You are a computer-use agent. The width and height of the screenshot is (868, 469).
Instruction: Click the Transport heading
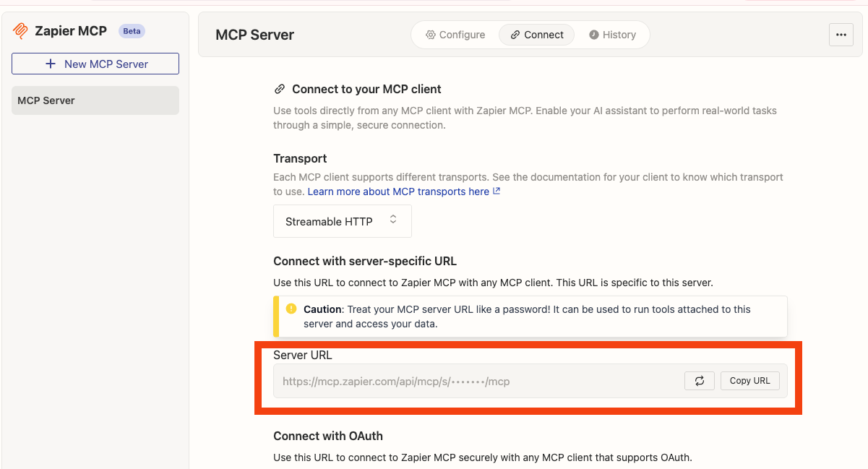point(300,158)
